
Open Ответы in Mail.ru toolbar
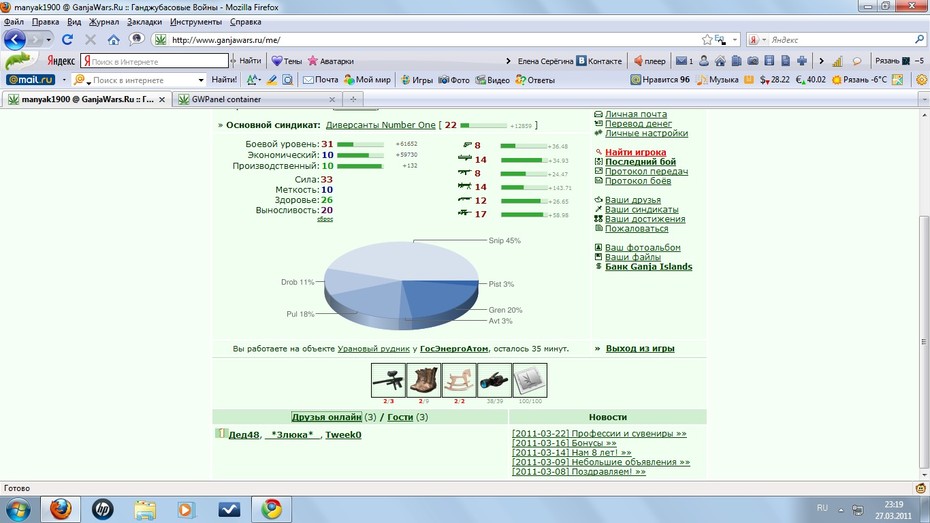(535, 79)
